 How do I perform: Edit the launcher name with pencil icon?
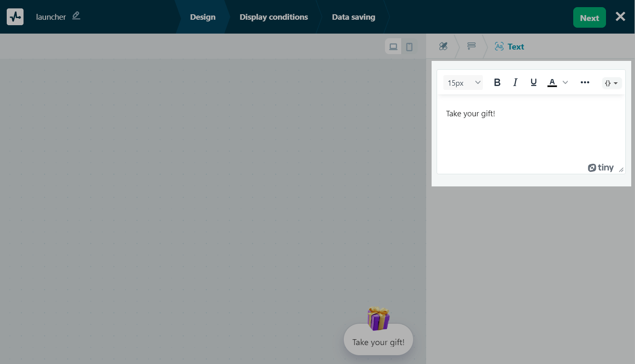pyautogui.click(x=76, y=16)
